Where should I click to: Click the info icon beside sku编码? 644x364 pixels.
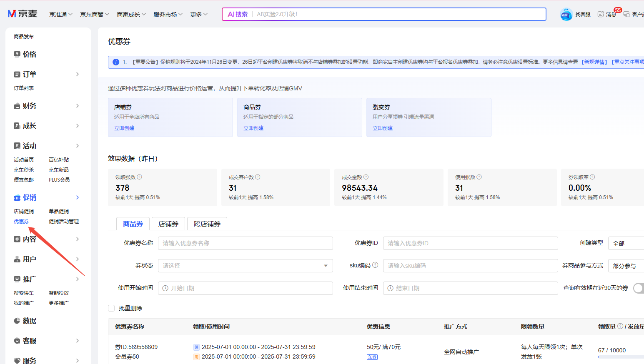click(375, 265)
